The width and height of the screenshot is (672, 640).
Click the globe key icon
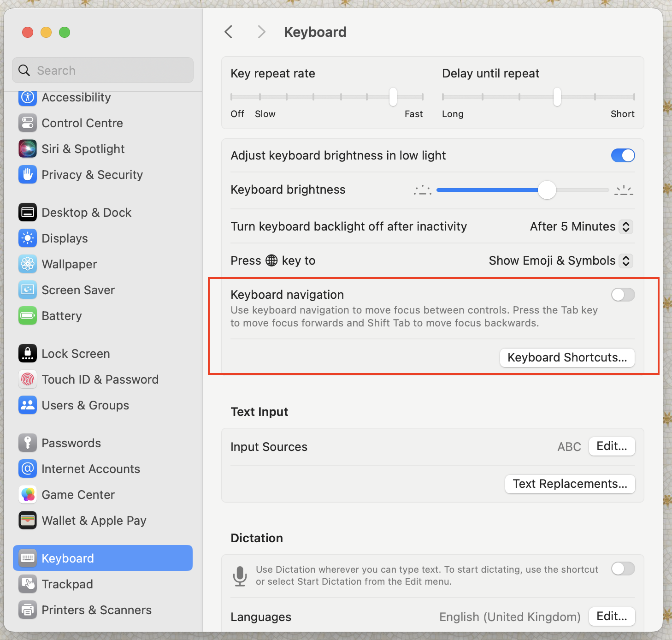tap(272, 261)
